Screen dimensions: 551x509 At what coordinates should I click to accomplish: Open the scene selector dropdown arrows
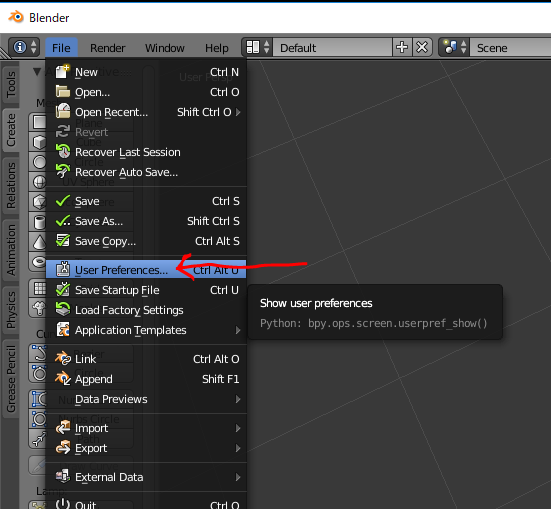tap(464, 47)
